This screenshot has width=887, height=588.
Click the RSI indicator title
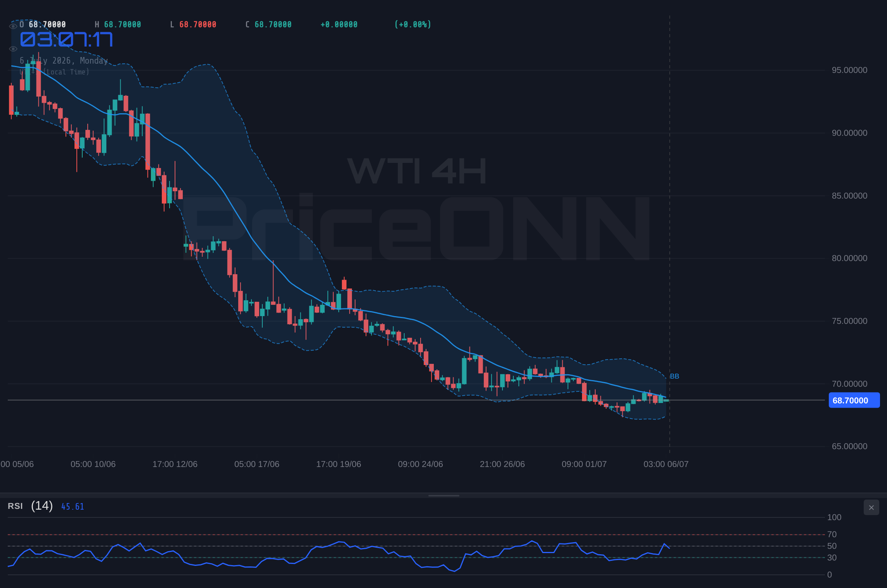click(15, 506)
